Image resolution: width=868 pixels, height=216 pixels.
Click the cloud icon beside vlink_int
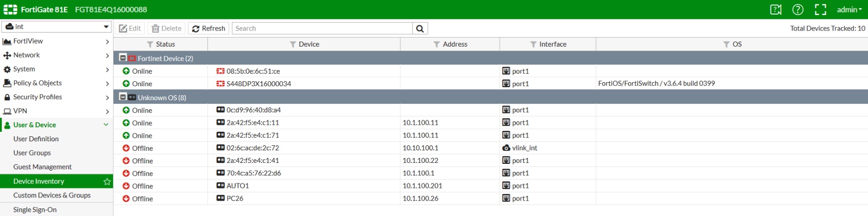click(506, 148)
